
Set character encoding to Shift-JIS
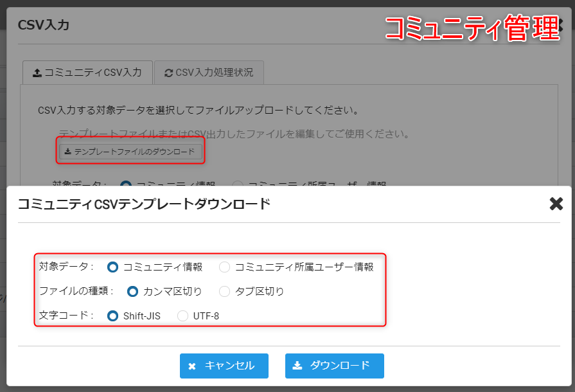coord(113,316)
